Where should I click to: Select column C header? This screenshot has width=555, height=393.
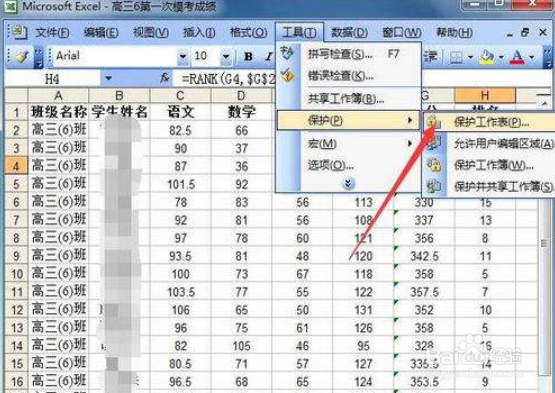(x=180, y=96)
